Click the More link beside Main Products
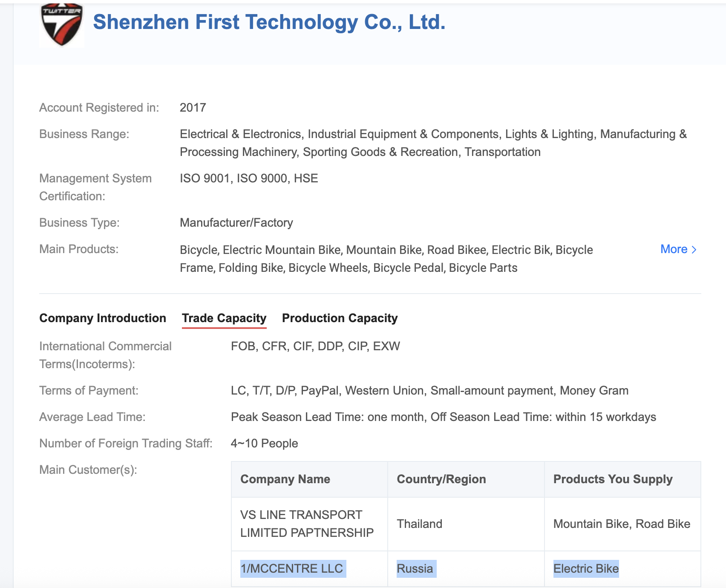726x588 pixels. point(674,249)
